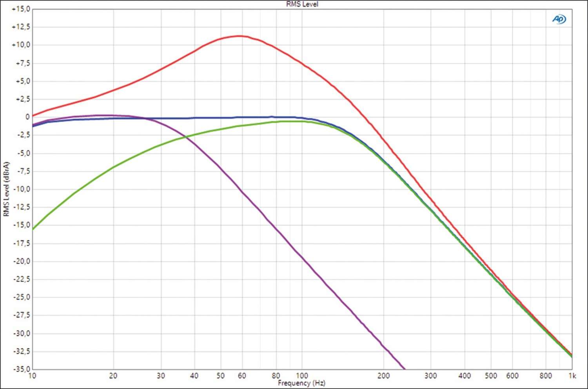Click the +15,0 y-axis value

pyautogui.click(x=21, y=9)
